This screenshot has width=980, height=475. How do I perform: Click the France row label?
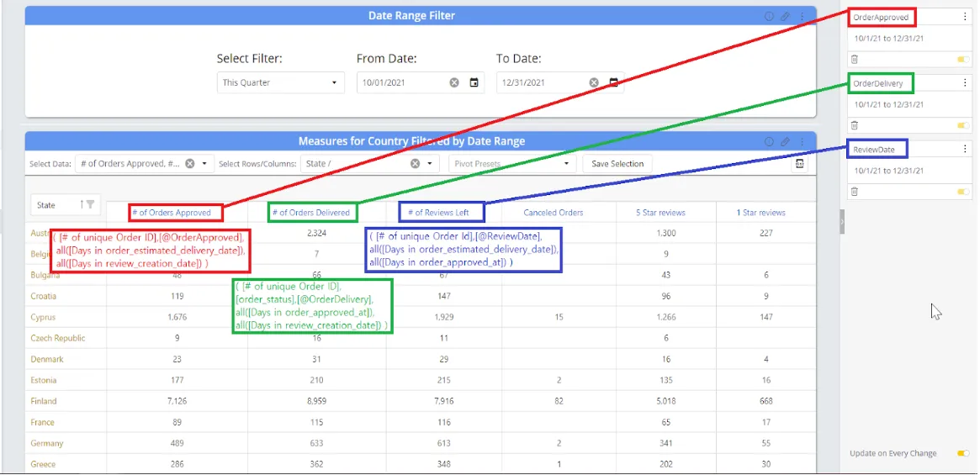click(x=41, y=423)
